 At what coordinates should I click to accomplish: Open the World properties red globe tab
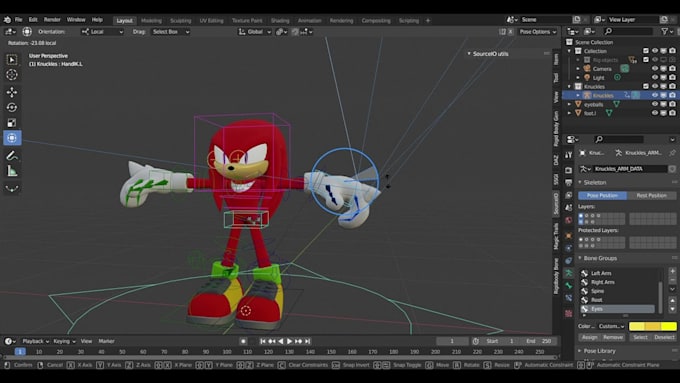tap(569, 220)
